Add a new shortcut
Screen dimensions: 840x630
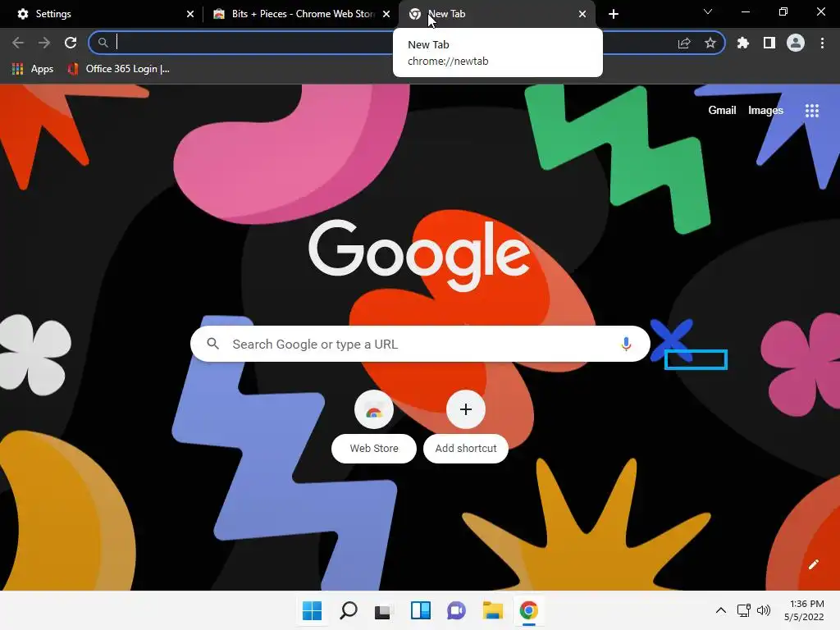coord(466,426)
